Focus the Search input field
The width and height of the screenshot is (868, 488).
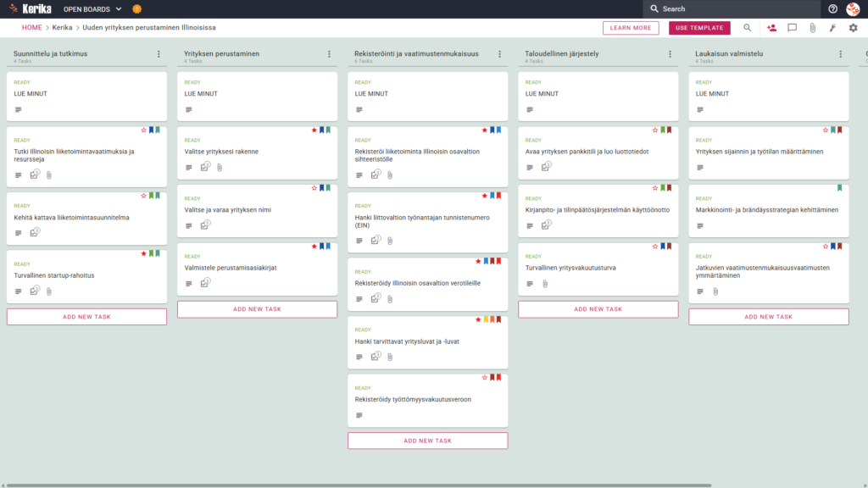[732, 8]
